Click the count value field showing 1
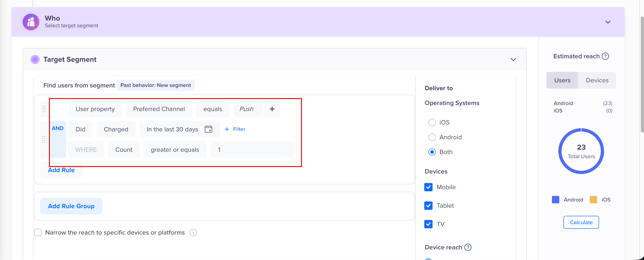This screenshot has height=260, width=644. click(x=252, y=149)
